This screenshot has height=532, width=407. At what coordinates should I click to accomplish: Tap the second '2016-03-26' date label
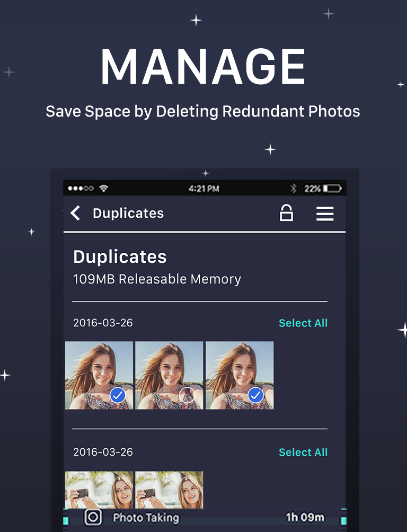click(x=103, y=452)
